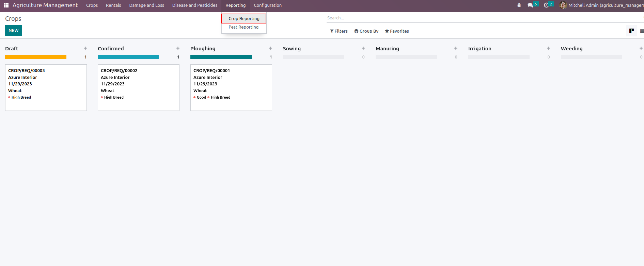
Task: Open the Configuration menu
Action: [268, 5]
